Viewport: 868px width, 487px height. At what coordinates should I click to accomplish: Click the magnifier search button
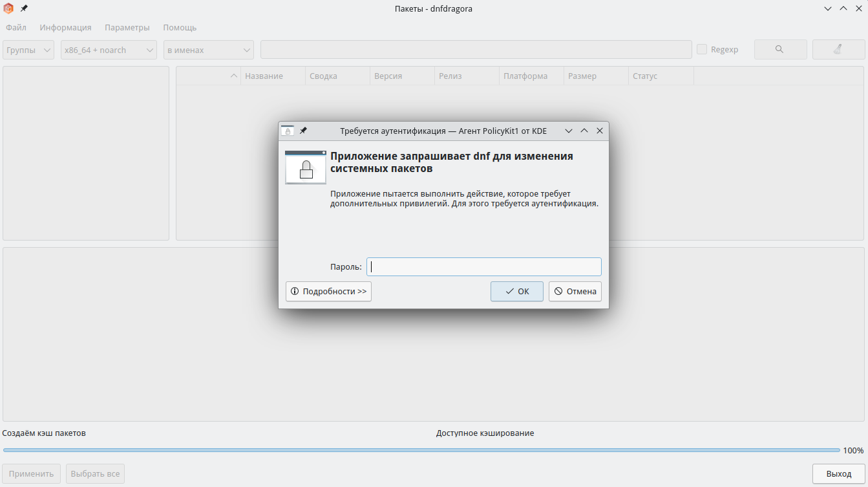pyautogui.click(x=780, y=50)
